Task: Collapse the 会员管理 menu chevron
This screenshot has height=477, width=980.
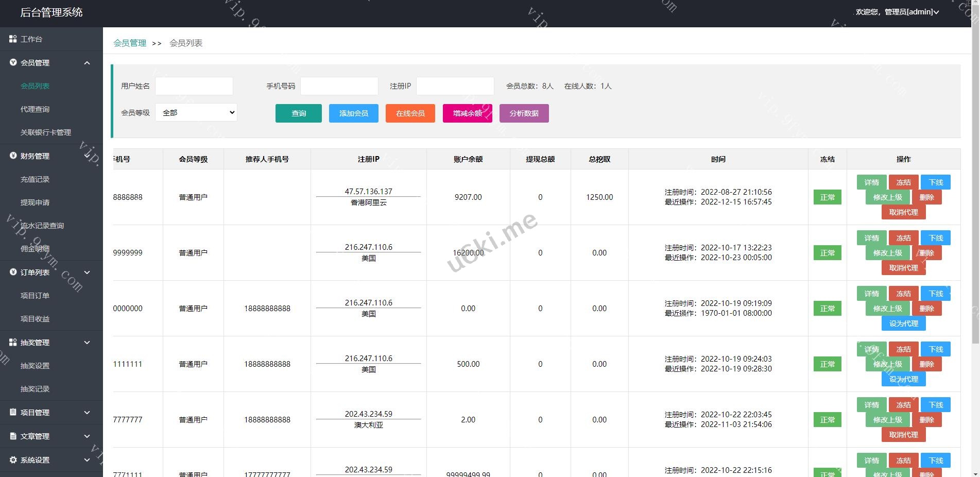Action: pos(87,63)
